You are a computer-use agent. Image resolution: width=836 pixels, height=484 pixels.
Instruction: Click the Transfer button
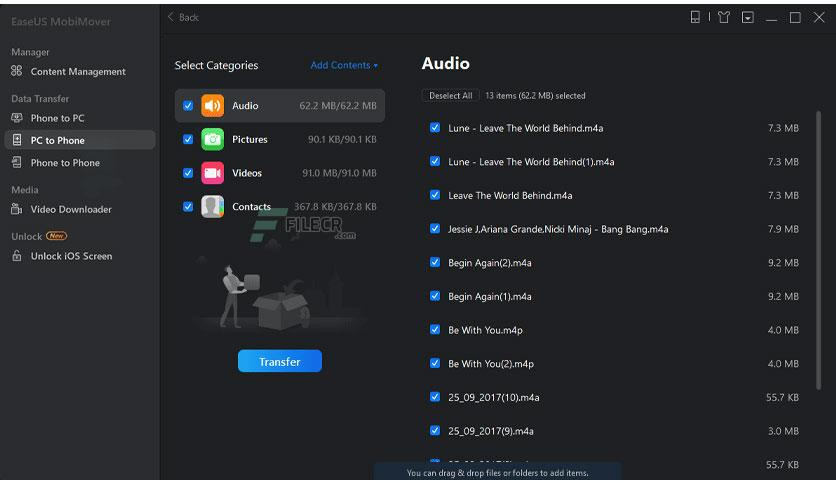click(279, 362)
